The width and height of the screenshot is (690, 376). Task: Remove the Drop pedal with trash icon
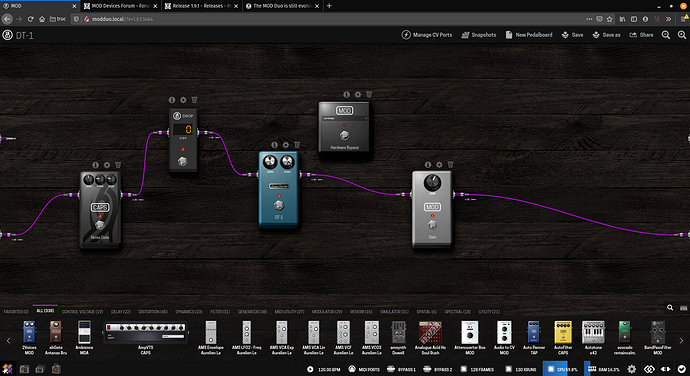(194, 100)
